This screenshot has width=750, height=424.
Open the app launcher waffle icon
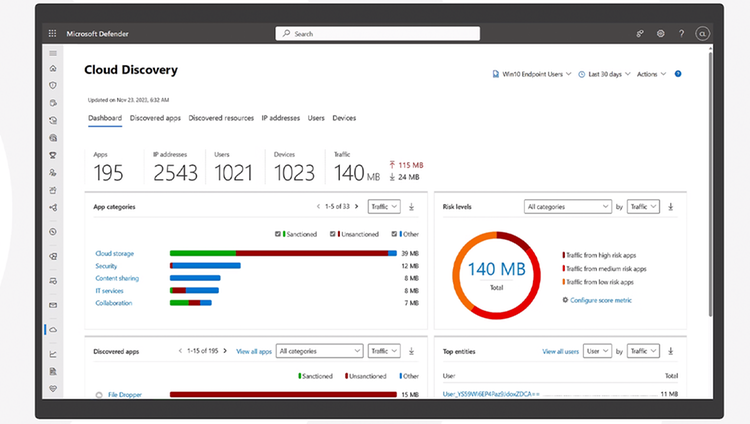[x=52, y=33]
